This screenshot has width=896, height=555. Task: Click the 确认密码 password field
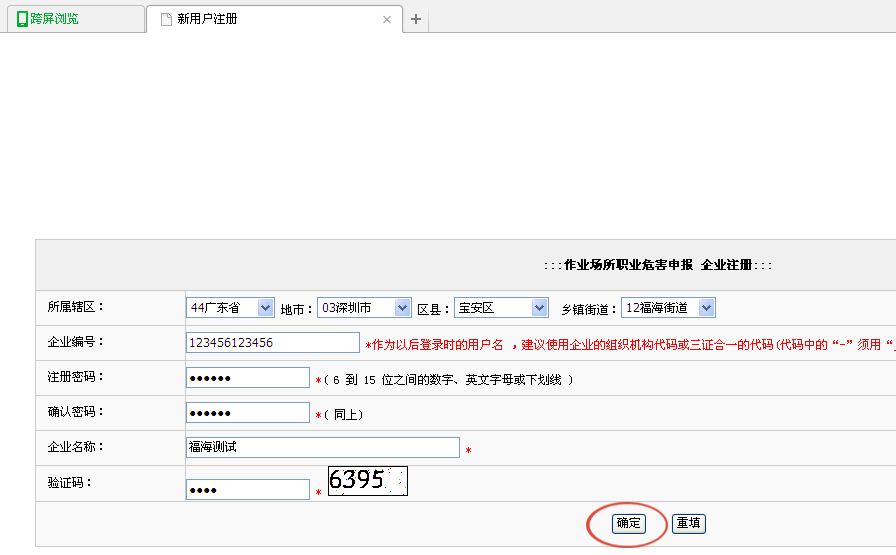247,413
